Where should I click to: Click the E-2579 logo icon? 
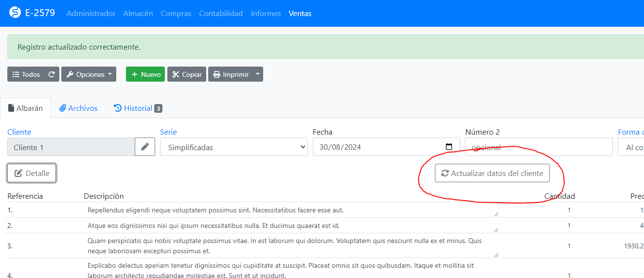(15, 13)
